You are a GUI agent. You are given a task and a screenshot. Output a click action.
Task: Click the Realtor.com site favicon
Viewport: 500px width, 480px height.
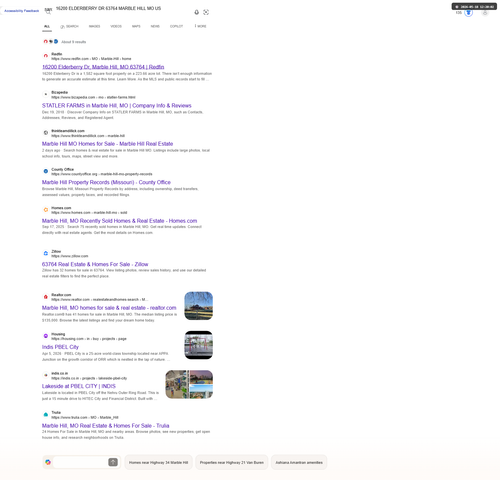pyautogui.click(x=46, y=297)
